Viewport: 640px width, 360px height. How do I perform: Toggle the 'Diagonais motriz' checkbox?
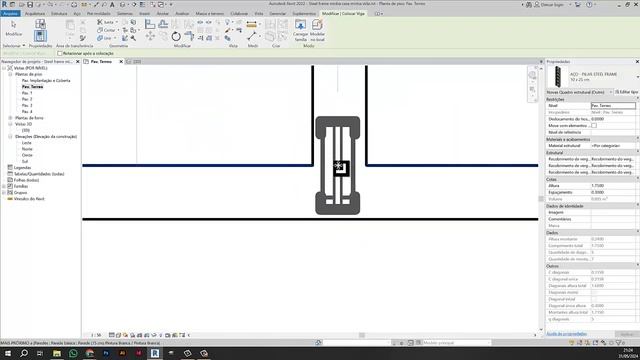tap(594, 293)
